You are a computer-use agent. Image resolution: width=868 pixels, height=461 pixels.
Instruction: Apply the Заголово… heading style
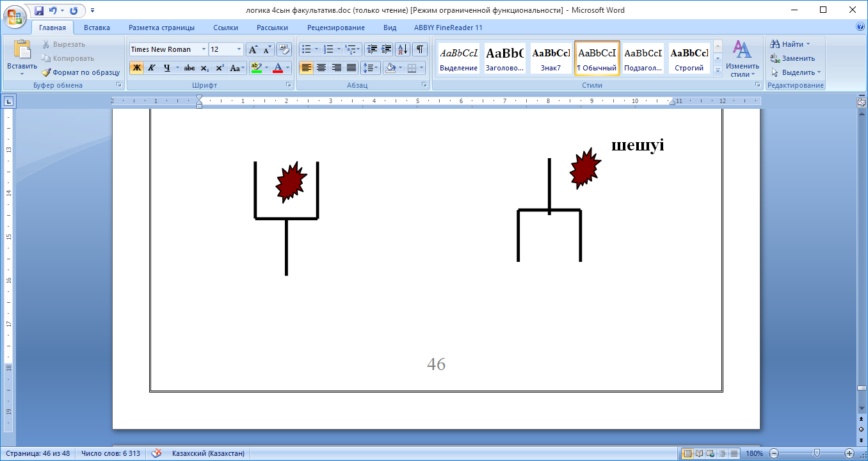click(x=505, y=58)
